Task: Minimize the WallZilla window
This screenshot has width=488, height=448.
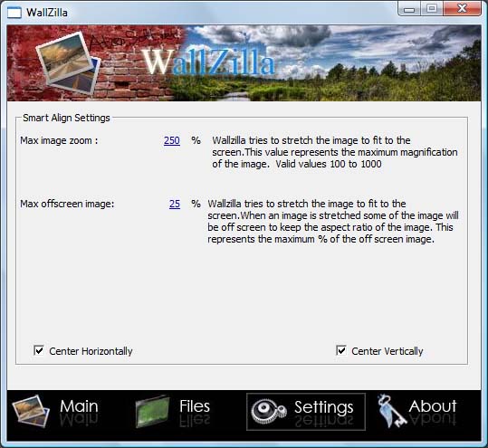Action: click(409, 9)
